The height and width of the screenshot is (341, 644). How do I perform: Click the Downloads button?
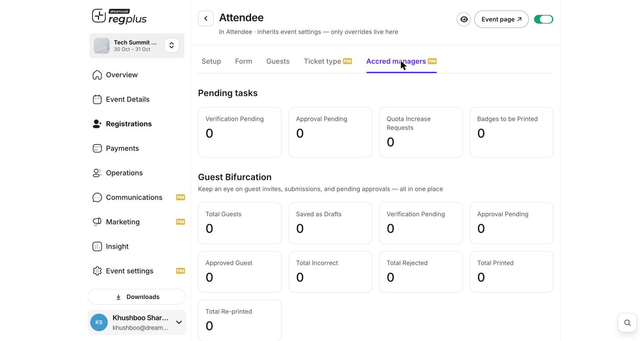click(137, 297)
